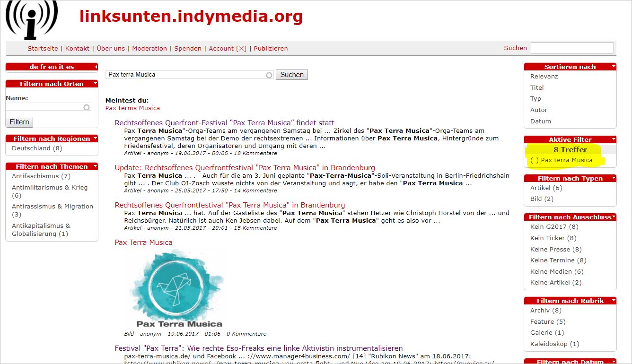
Task: Collapse the Filtern nach Regionen panel arrow
Action: [x=95, y=139]
